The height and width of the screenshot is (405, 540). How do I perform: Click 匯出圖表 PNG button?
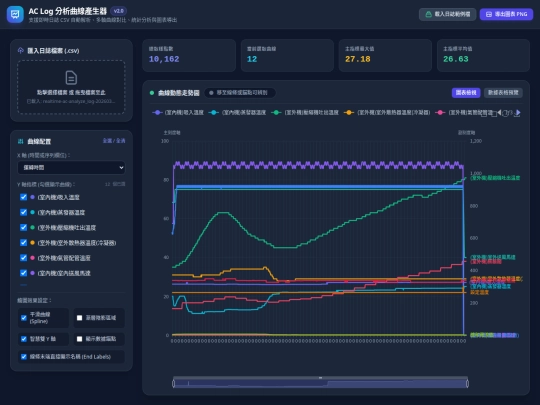(x=506, y=14)
